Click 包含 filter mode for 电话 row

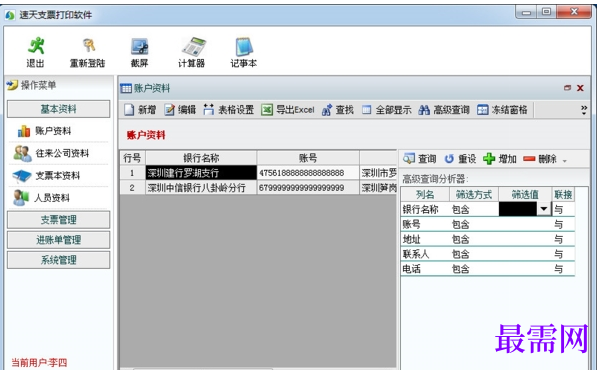pos(461,269)
